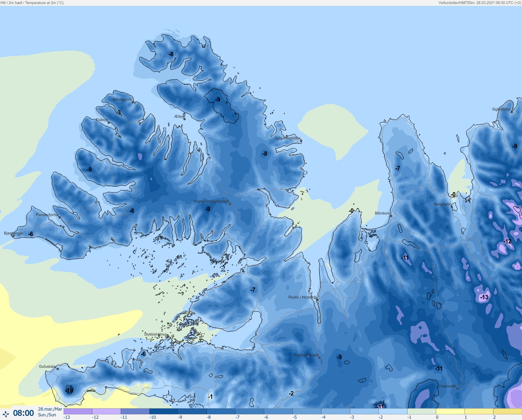
Task: Select the -12 light purple legend swatch
Action: [x=106, y=411]
